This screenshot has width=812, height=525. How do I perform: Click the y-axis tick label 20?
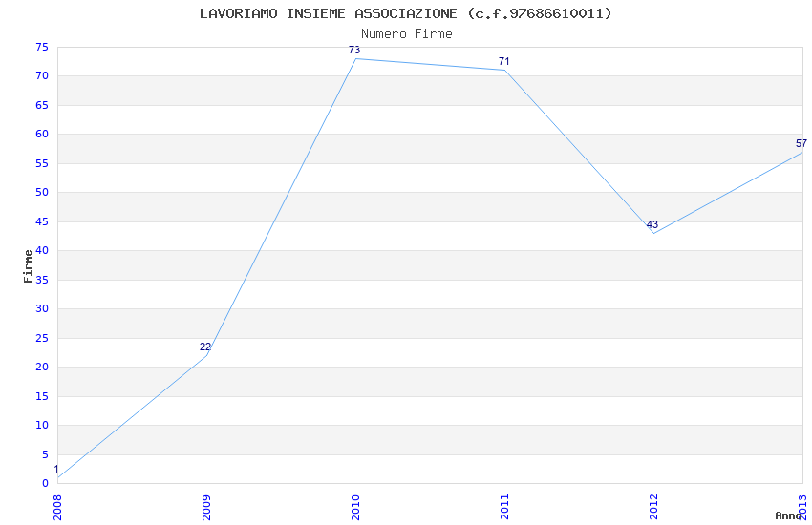42,367
